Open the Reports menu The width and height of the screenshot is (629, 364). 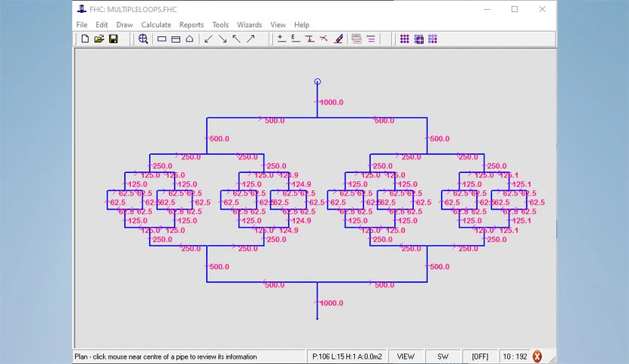pyautogui.click(x=191, y=25)
